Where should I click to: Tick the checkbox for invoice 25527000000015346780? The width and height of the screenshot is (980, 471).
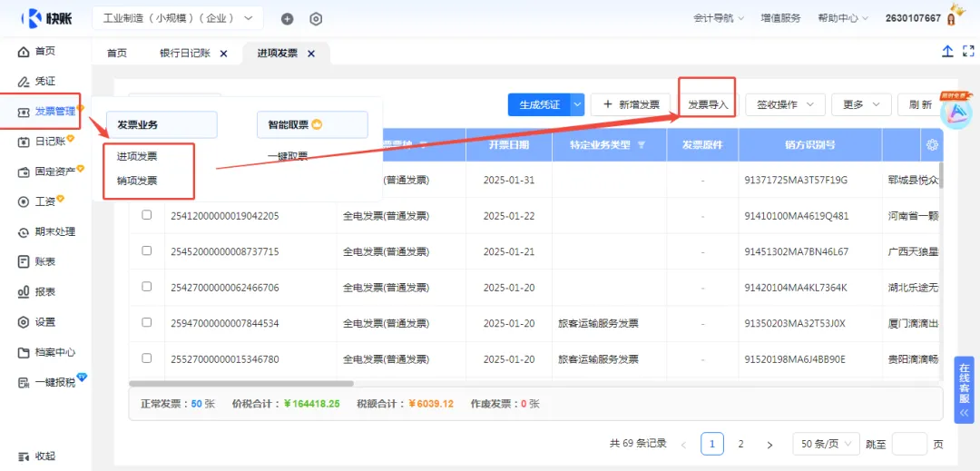(x=147, y=358)
